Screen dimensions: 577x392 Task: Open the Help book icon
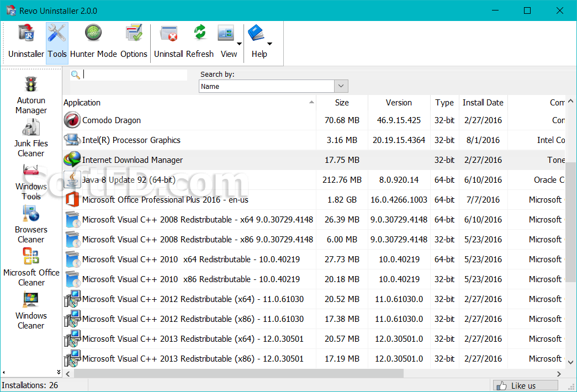(256, 33)
